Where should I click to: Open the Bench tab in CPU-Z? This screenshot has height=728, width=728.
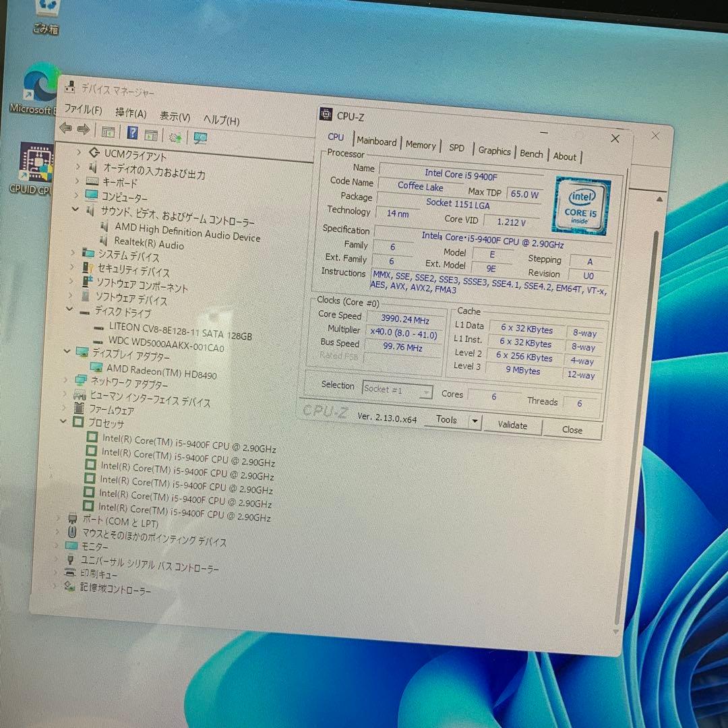click(x=531, y=152)
